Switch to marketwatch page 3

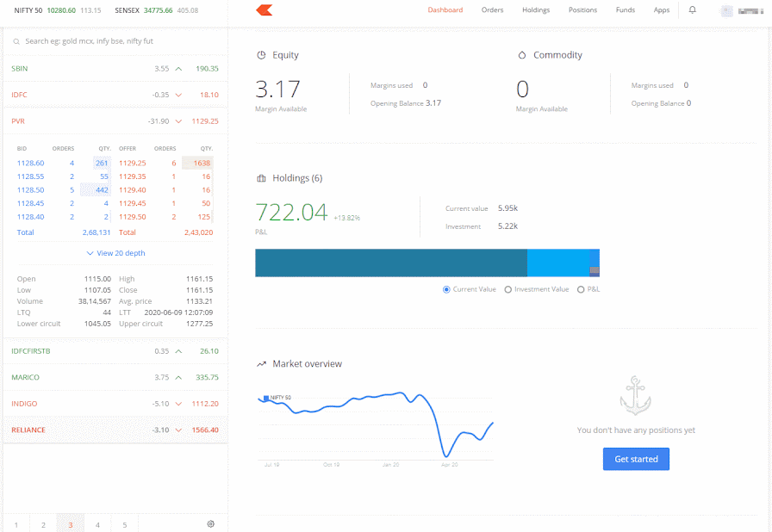71,524
